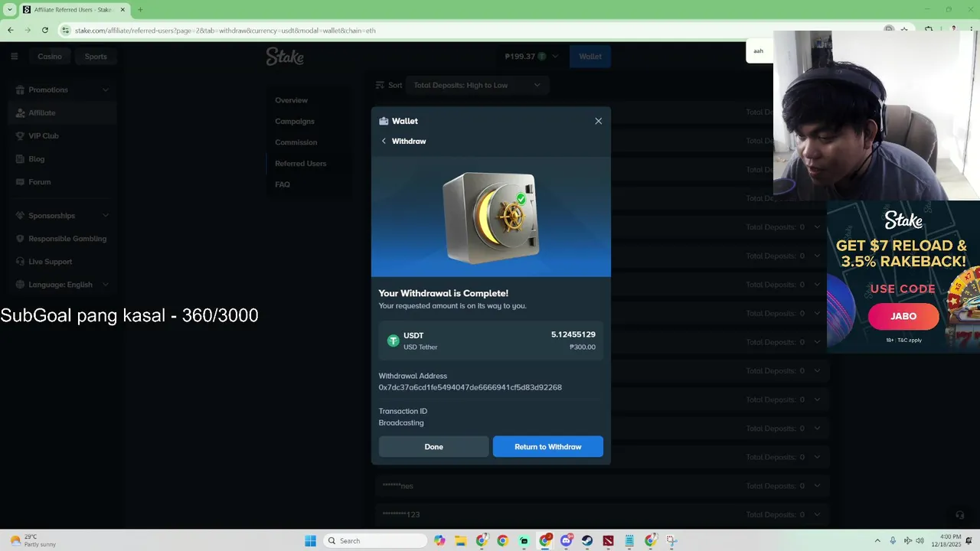Image resolution: width=980 pixels, height=551 pixels.
Task: Click the site information icon in address bar
Action: [66, 30]
